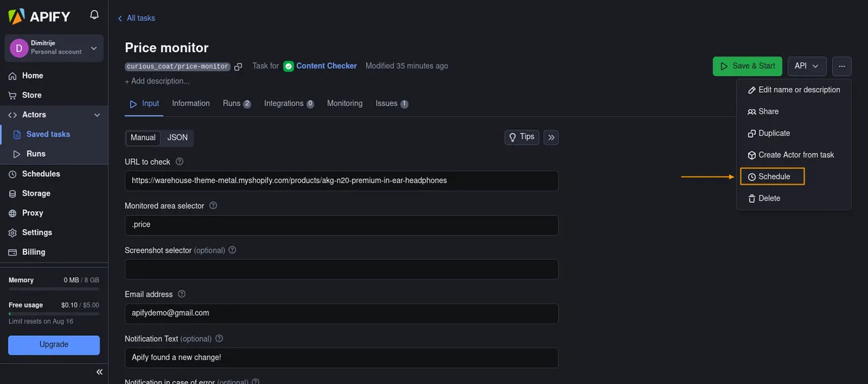This screenshot has width=868, height=384.
Task: Click the Memory usage bar
Action: (54, 289)
